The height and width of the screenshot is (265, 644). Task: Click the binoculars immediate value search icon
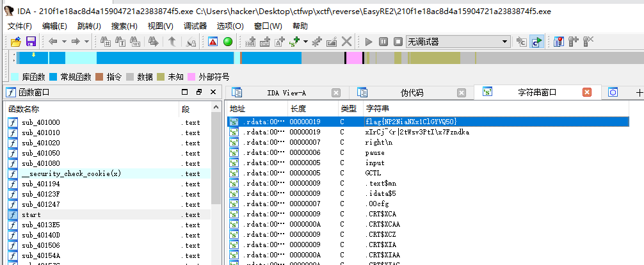coord(106,42)
